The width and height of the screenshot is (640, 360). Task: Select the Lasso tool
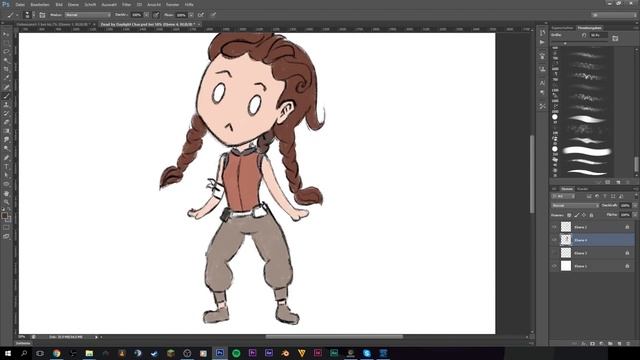pyautogui.click(x=6, y=51)
